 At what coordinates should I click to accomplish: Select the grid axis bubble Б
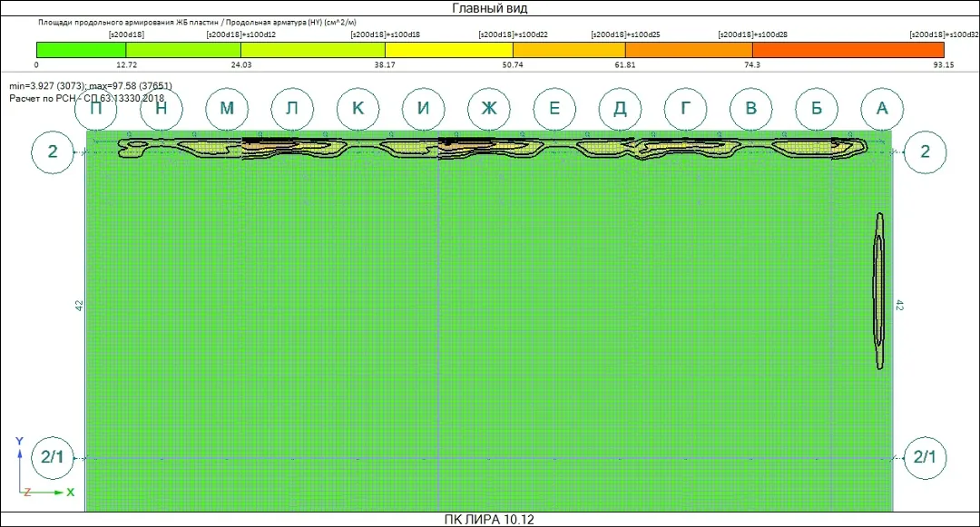pos(817,109)
